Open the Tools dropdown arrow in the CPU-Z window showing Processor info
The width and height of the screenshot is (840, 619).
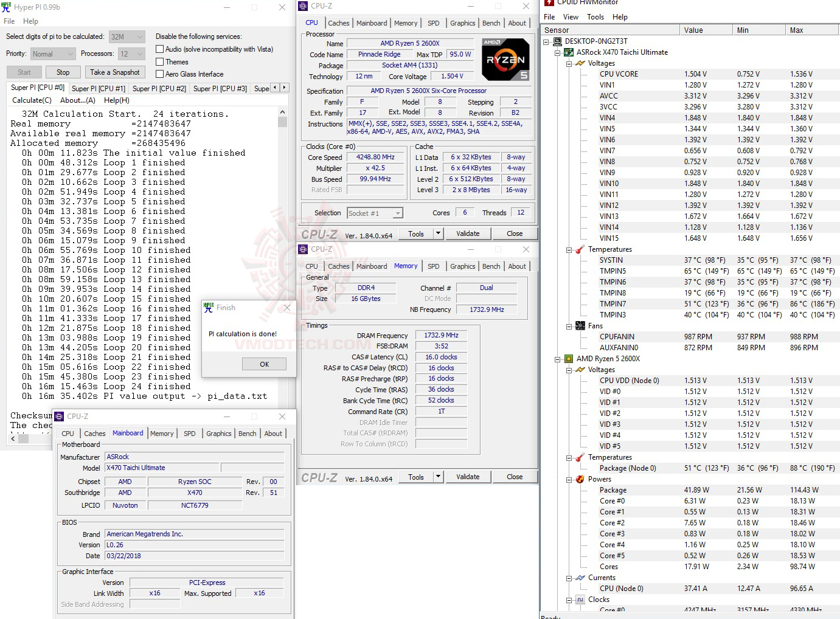438,233
